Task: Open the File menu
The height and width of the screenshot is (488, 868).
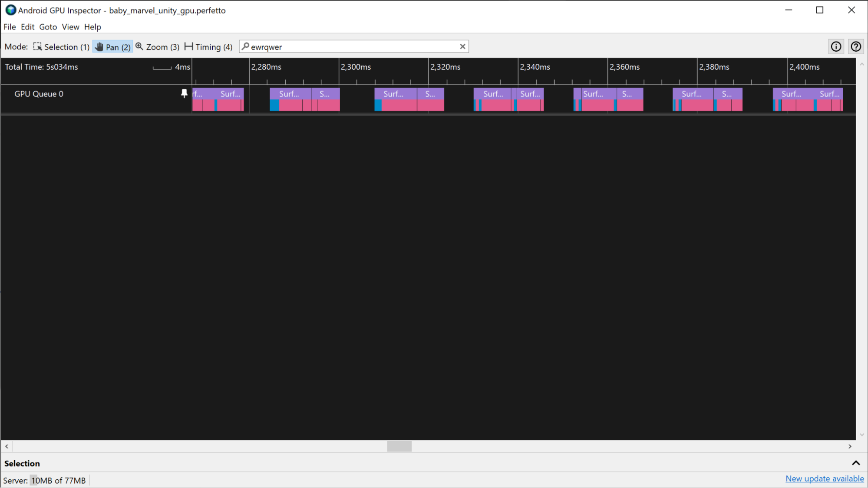Action: tap(10, 27)
